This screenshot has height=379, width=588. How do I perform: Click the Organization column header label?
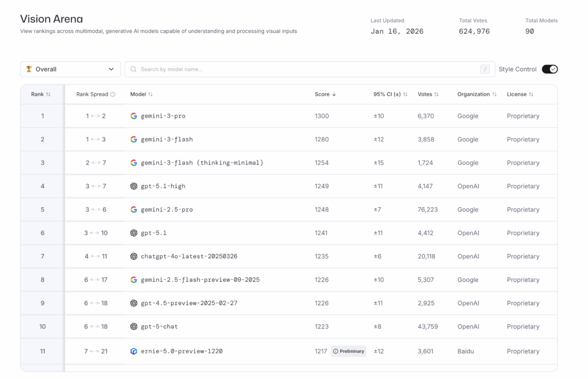pyautogui.click(x=474, y=95)
